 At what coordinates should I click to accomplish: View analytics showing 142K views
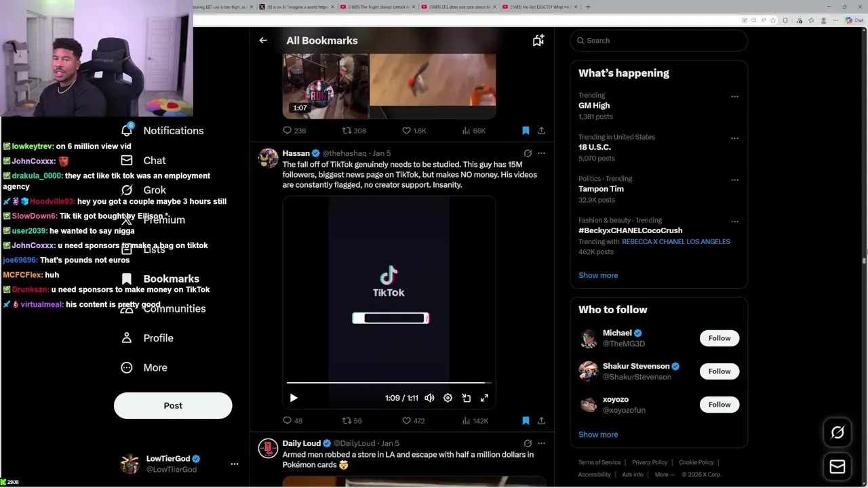(475, 421)
